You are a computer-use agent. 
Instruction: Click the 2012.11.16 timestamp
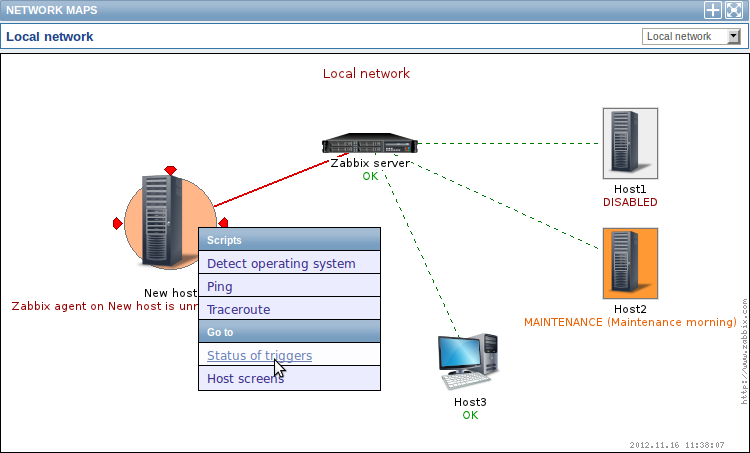[677, 445]
